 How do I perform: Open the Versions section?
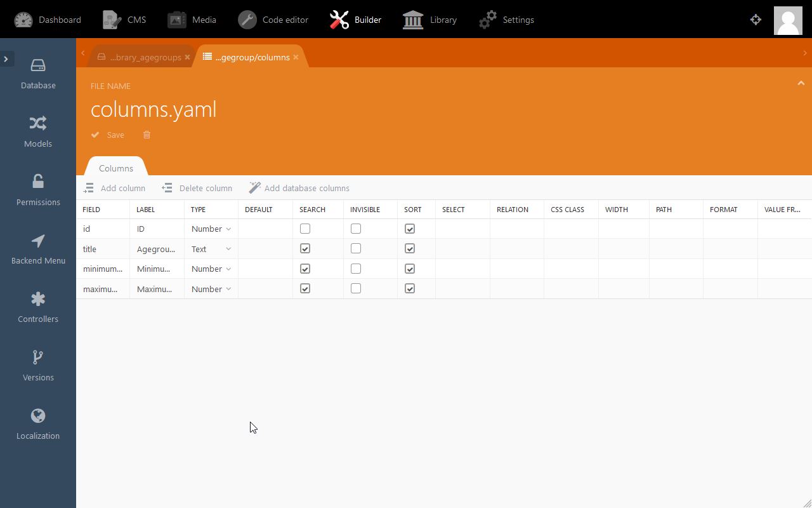38,366
